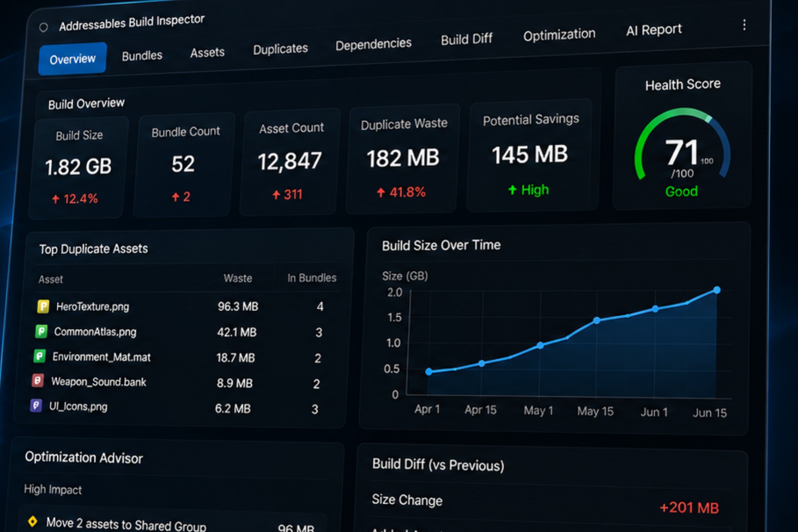
Task: Click Move 2 assets to Shared Group
Action: (126, 524)
